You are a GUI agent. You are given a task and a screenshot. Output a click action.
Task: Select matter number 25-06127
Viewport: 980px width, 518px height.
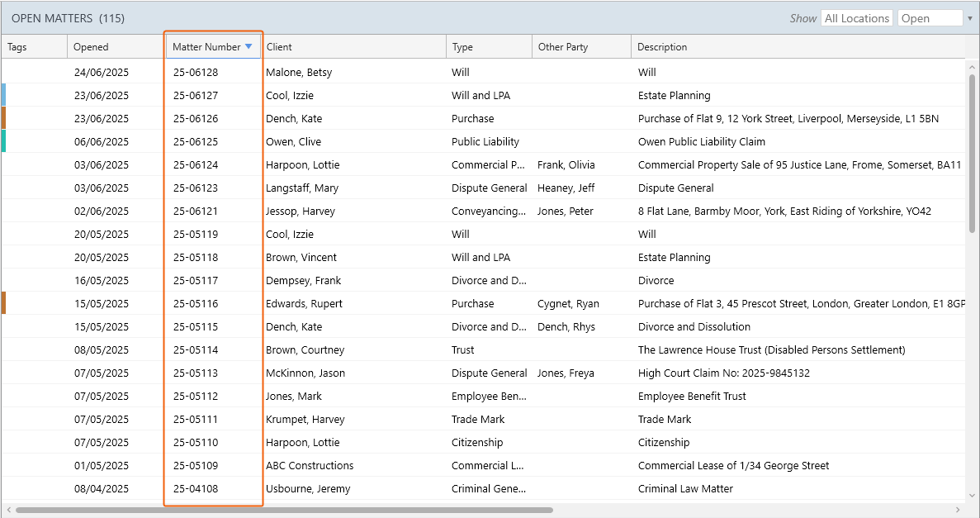click(196, 95)
